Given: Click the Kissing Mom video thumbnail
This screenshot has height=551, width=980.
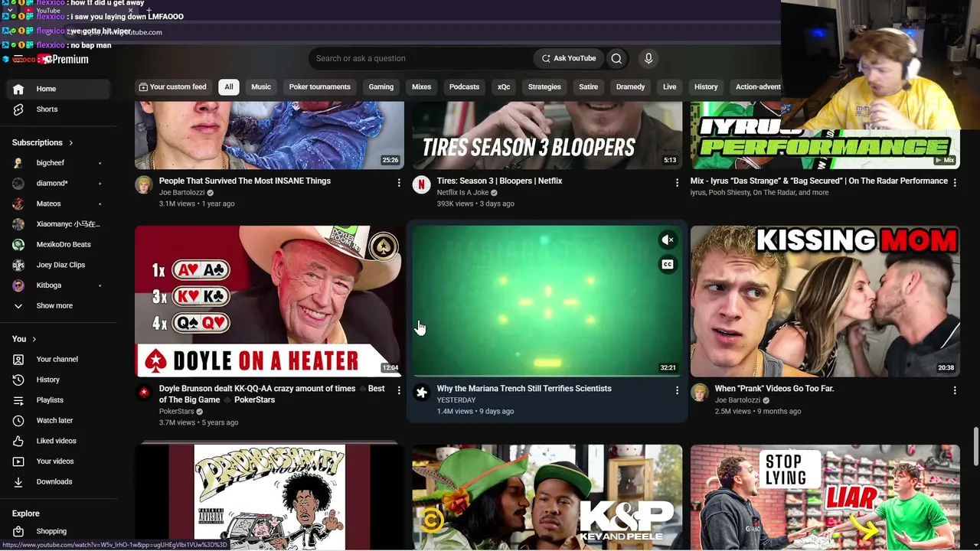Looking at the screenshot, I should [x=825, y=302].
